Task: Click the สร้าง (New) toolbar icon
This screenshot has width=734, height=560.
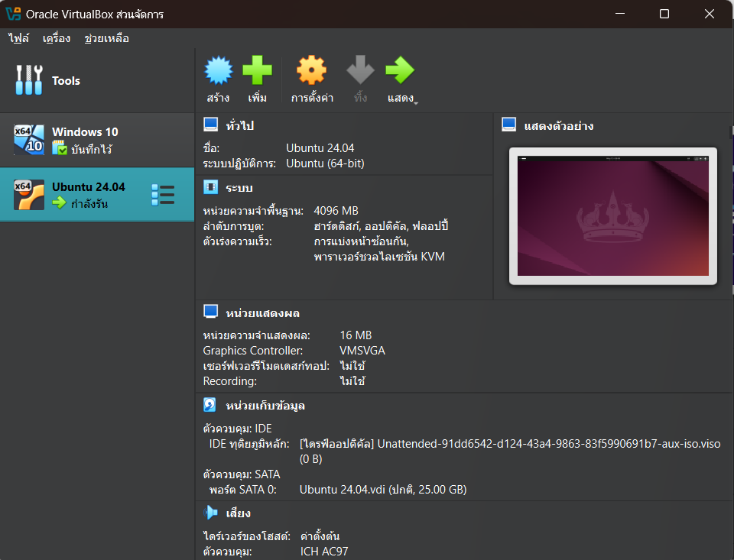Action: tap(218, 70)
